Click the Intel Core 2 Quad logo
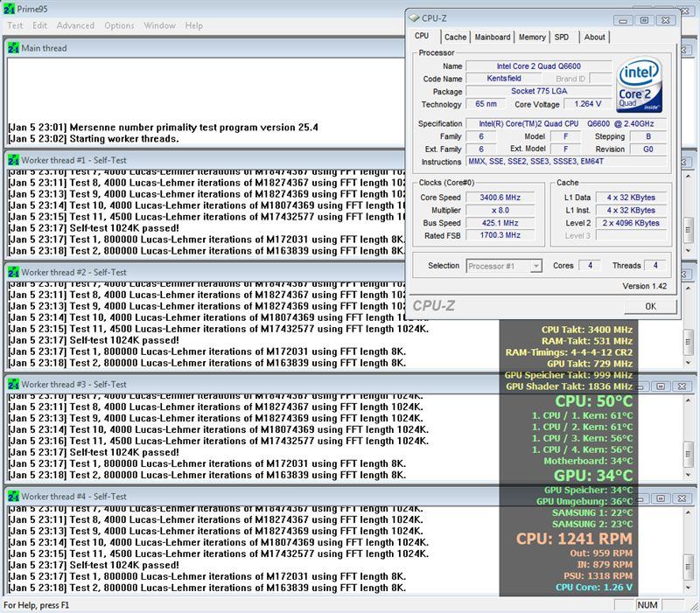 pos(639,85)
